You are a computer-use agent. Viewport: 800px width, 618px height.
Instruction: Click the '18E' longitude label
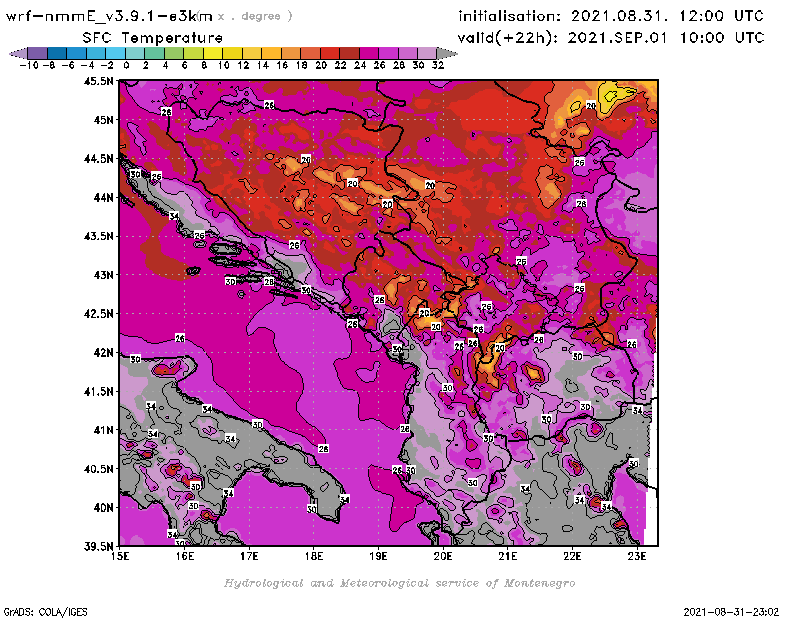314,556
